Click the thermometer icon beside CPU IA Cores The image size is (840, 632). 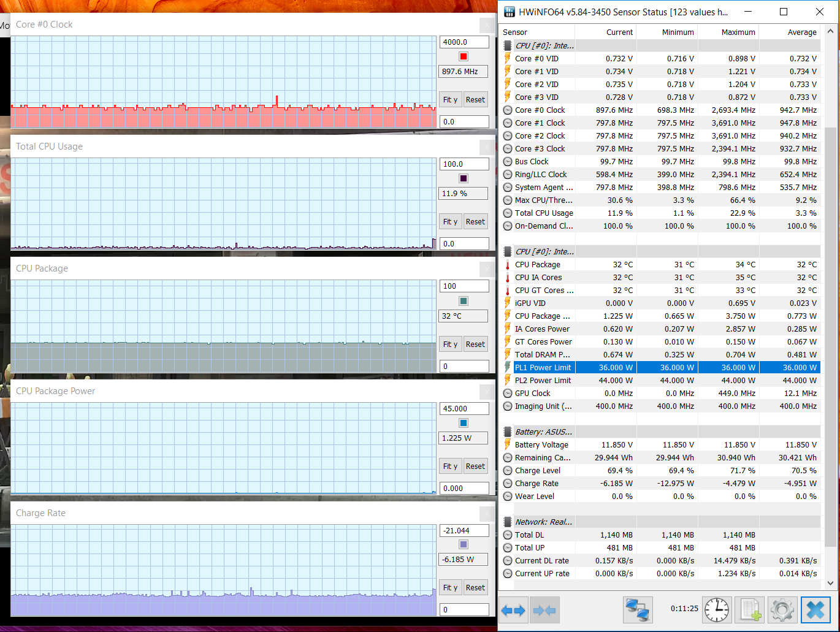pos(508,278)
